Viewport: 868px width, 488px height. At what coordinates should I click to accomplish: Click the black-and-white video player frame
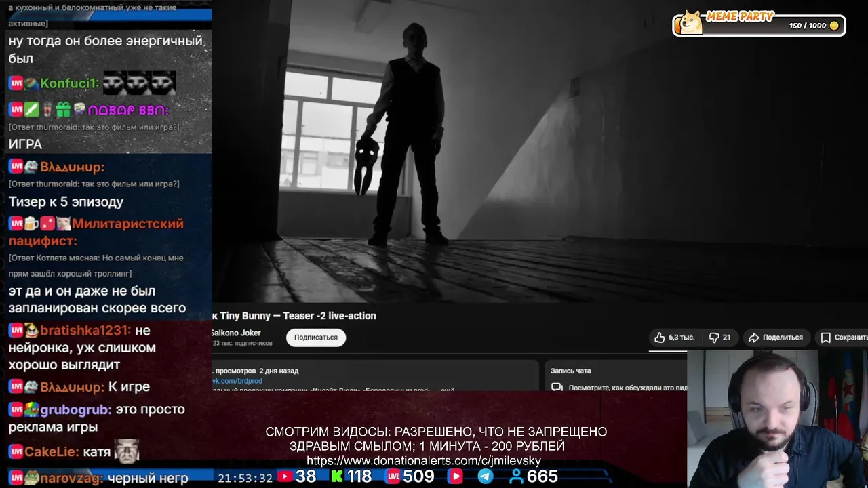539,150
